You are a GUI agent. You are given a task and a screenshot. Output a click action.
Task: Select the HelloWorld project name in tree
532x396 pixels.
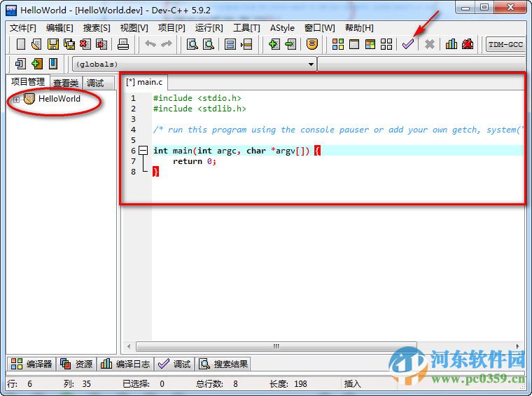[x=59, y=99]
